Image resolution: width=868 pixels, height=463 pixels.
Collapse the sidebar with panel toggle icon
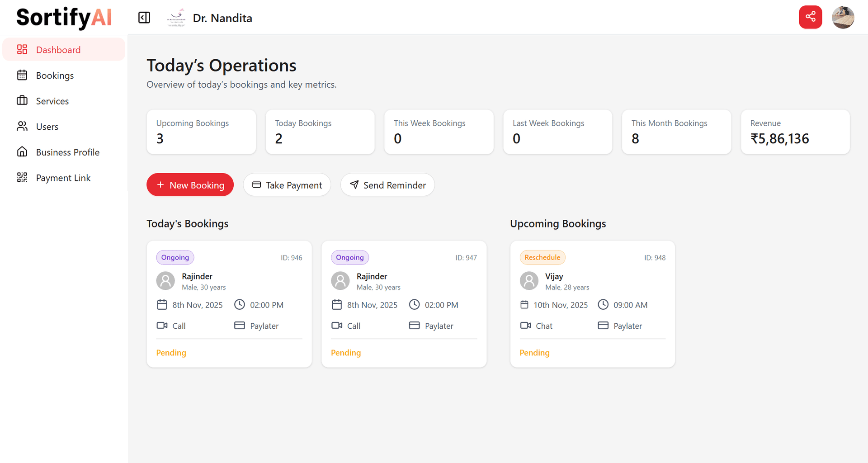[x=144, y=18]
